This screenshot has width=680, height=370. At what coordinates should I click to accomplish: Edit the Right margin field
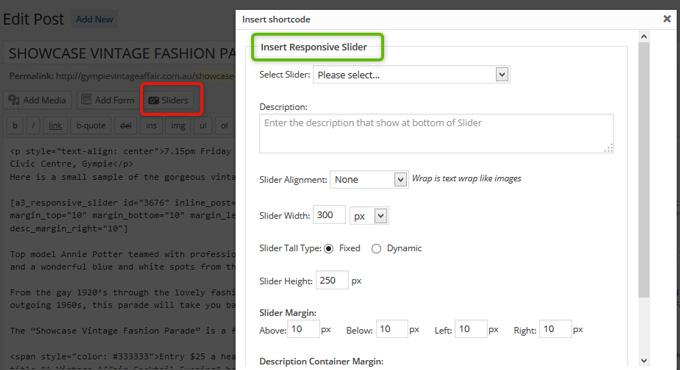pyautogui.click(x=556, y=329)
